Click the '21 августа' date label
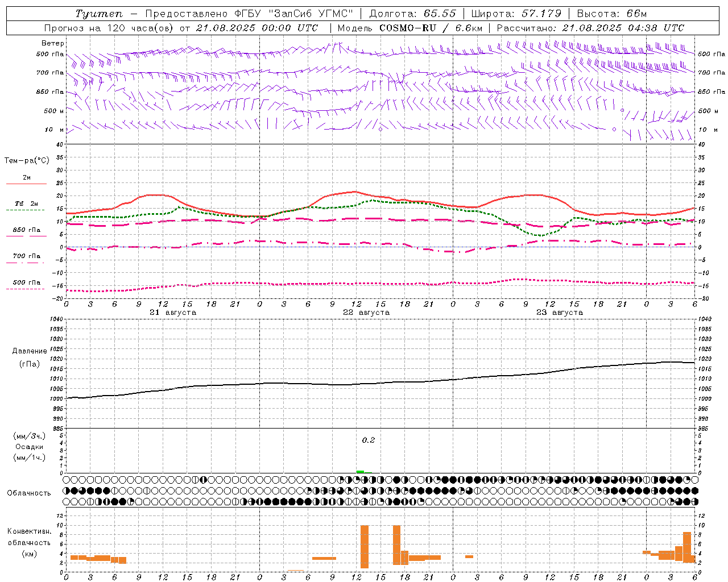 point(173,313)
